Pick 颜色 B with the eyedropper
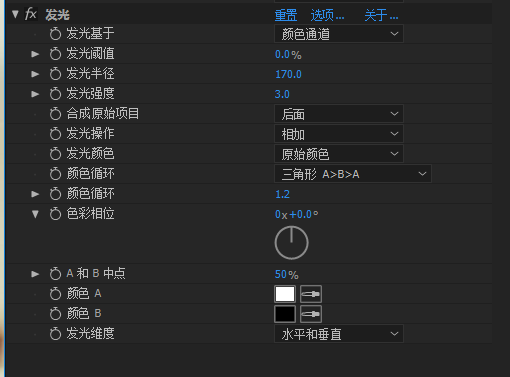This screenshot has height=377, width=510. [x=311, y=314]
